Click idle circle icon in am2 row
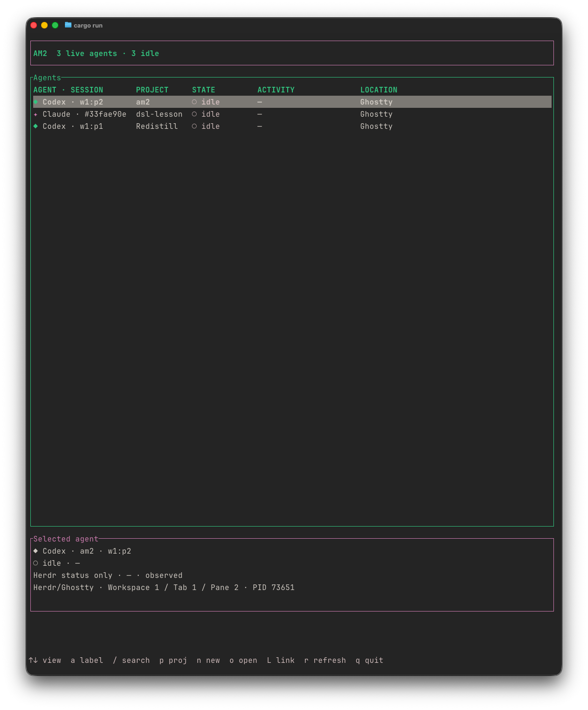The image size is (588, 710). pyautogui.click(x=194, y=102)
